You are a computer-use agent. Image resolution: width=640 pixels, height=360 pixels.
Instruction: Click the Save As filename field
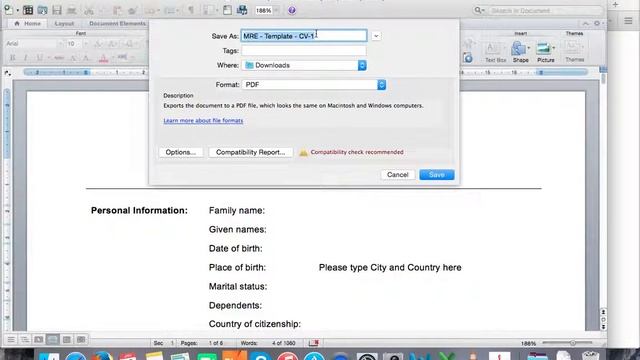304,36
